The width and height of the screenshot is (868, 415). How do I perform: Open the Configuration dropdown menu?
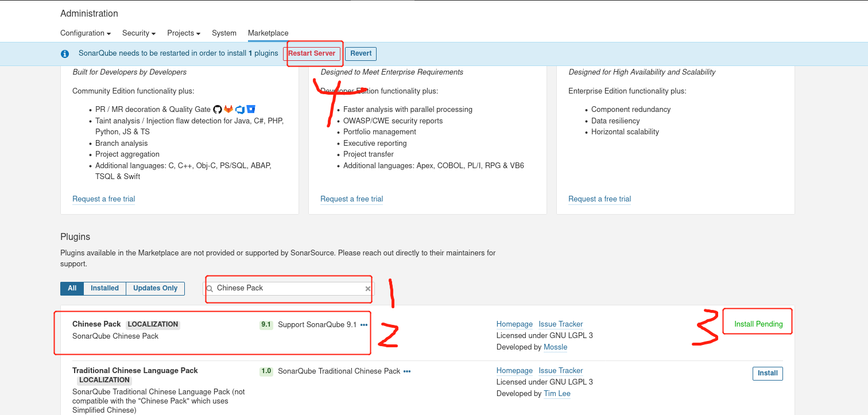pyautogui.click(x=86, y=33)
